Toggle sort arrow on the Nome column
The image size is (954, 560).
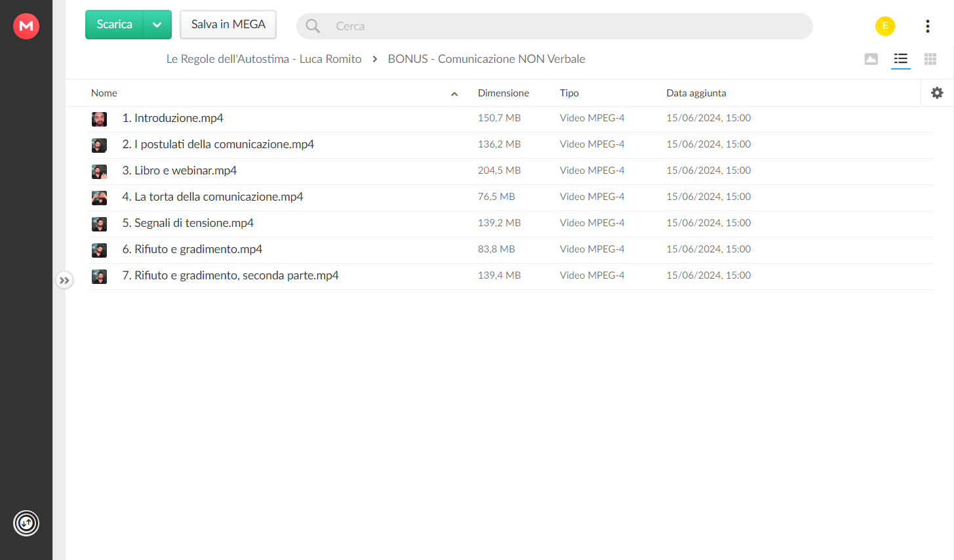454,94
